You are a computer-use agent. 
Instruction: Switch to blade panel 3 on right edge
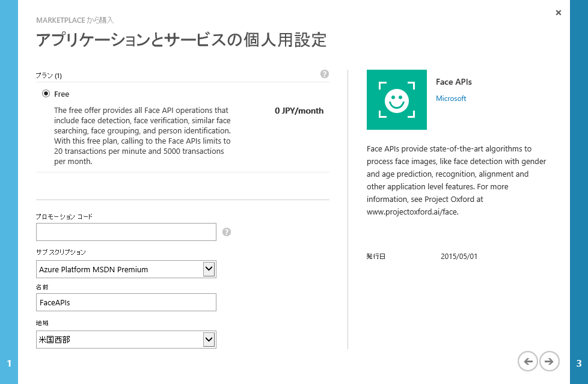pyautogui.click(x=579, y=362)
